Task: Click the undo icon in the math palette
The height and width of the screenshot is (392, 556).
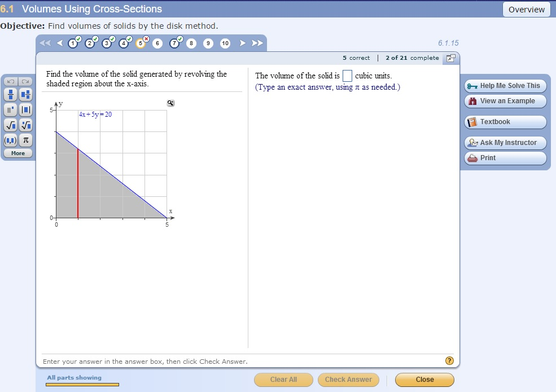Action: 10,82
